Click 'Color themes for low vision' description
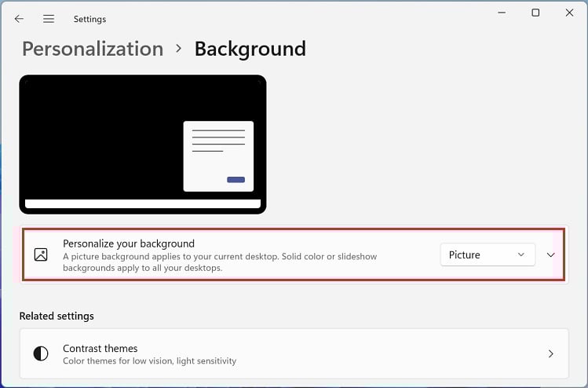The height and width of the screenshot is (388, 588). point(150,361)
